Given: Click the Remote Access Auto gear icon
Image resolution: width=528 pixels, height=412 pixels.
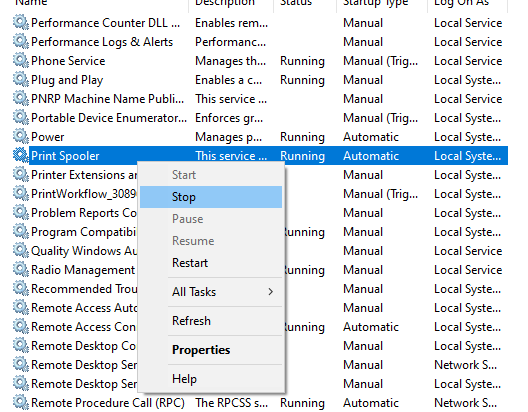Looking at the screenshot, I should point(21,308).
